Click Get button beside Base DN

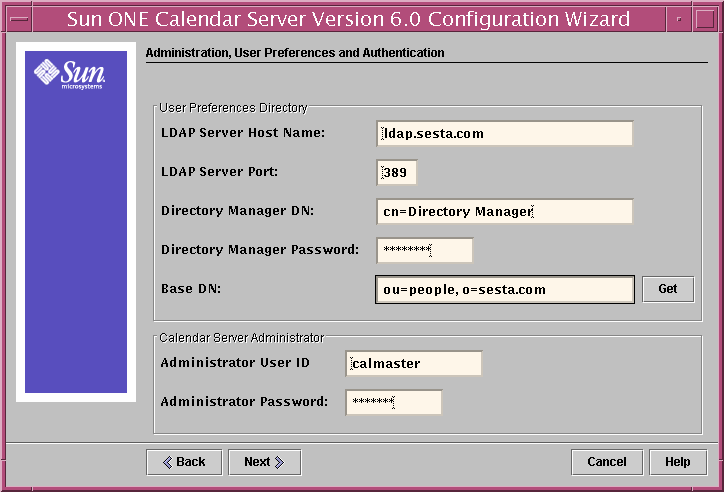(x=668, y=289)
